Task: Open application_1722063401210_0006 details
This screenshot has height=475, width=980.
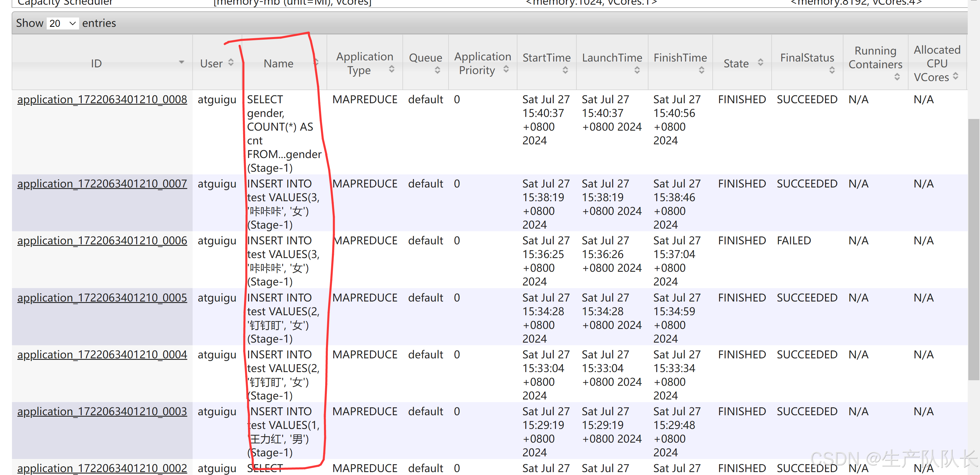Action: pyautogui.click(x=102, y=241)
